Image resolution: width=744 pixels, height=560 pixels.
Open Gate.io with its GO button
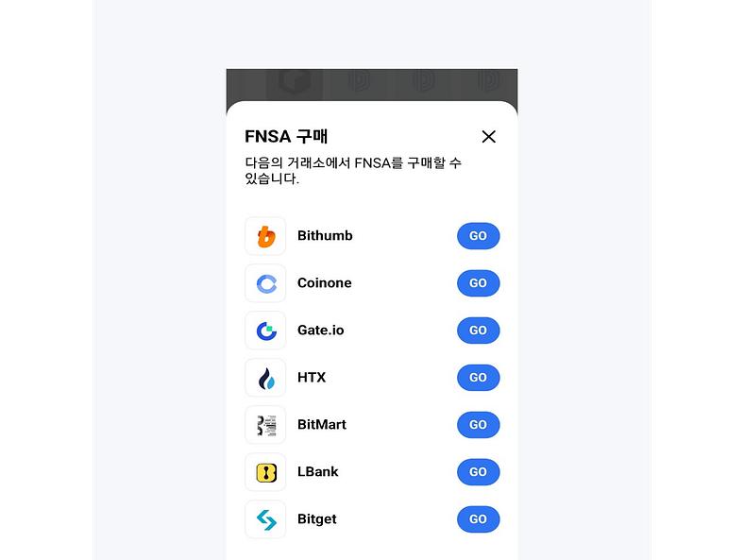click(478, 331)
